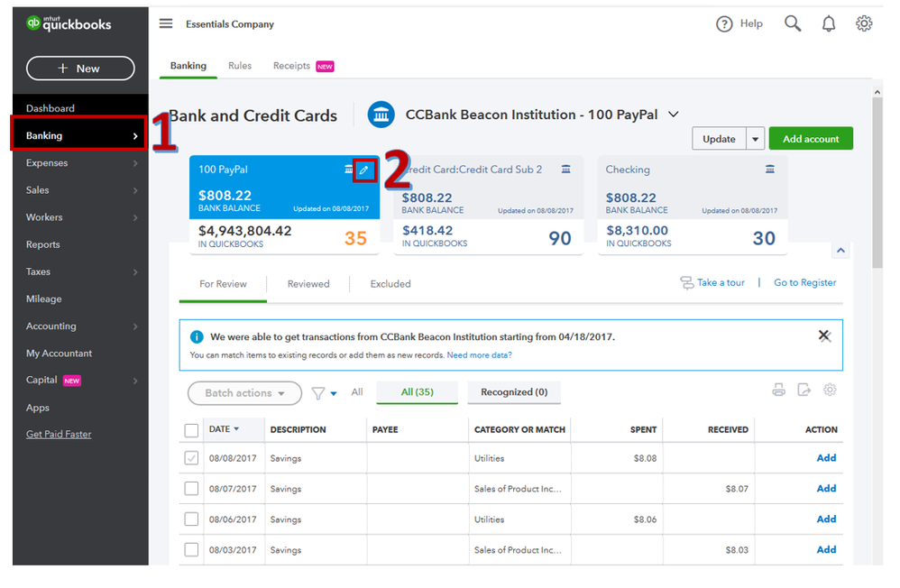
Task: Open Apps in the sidebar
Action: (37, 408)
